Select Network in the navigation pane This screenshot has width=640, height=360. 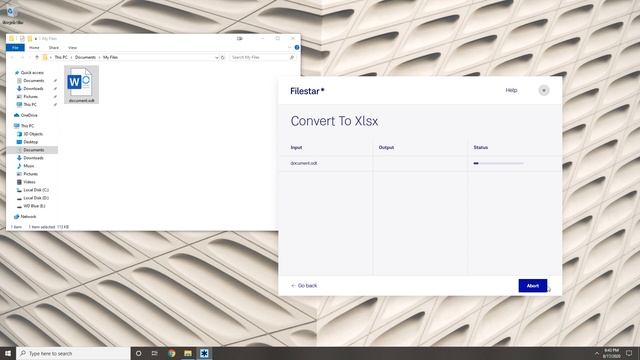pyautogui.click(x=28, y=217)
